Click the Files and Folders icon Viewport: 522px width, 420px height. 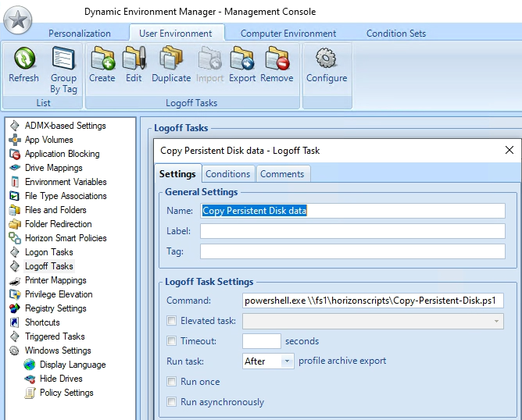click(x=15, y=210)
